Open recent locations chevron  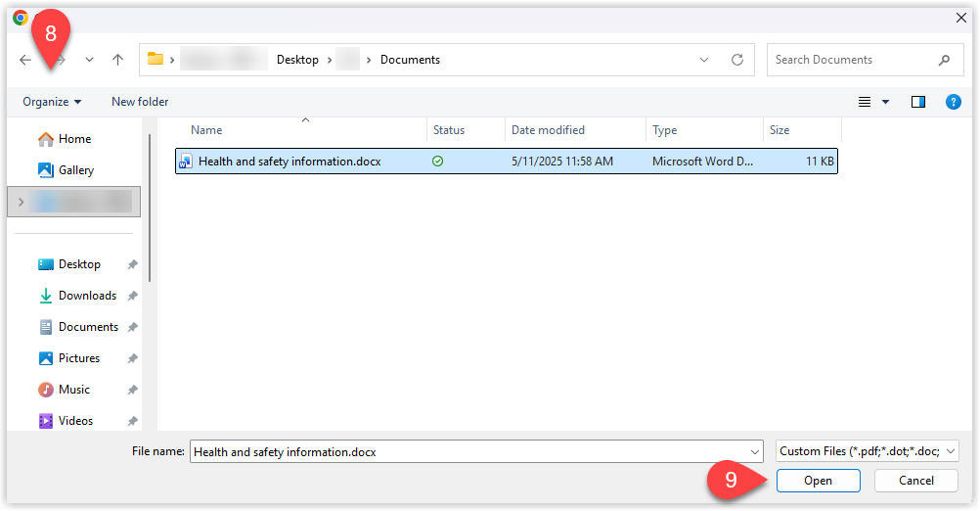coord(89,60)
